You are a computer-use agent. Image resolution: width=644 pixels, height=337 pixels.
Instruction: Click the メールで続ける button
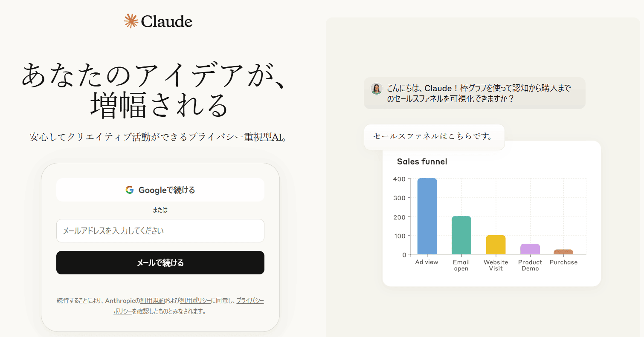(160, 262)
